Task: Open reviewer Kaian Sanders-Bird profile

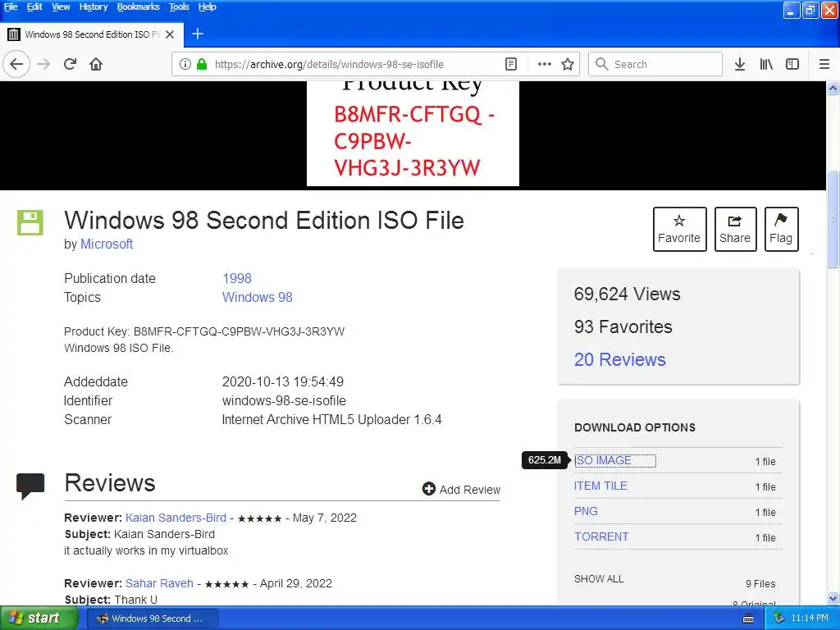Action: click(x=176, y=518)
